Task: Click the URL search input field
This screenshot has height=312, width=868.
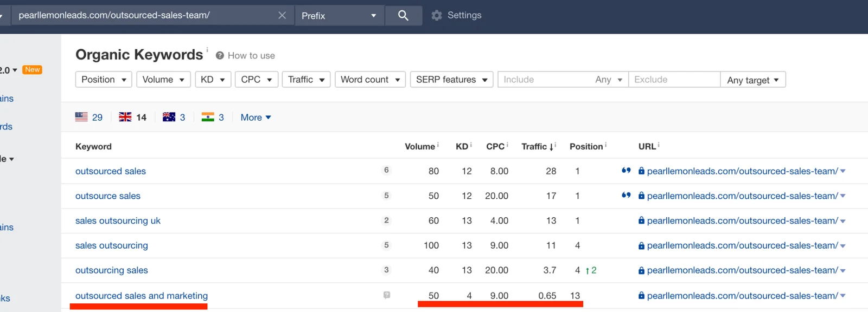Action: click(x=145, y=15)
